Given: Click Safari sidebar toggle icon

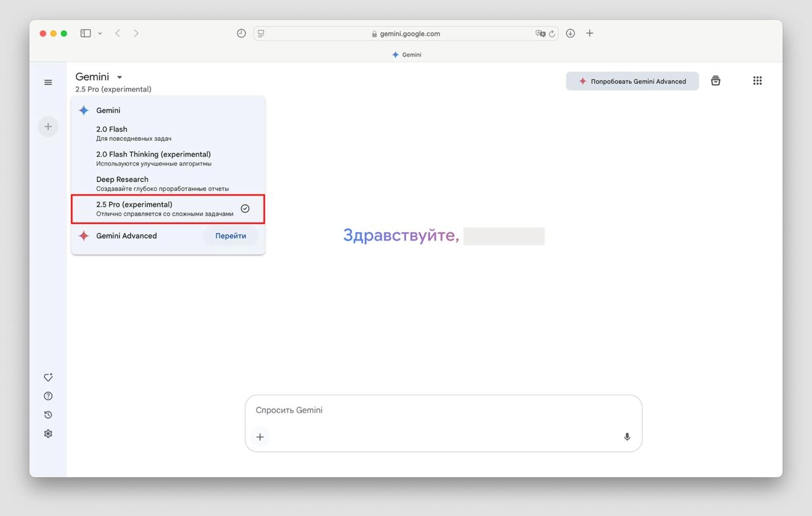Looking at the screenshot, I should point(86,34).
